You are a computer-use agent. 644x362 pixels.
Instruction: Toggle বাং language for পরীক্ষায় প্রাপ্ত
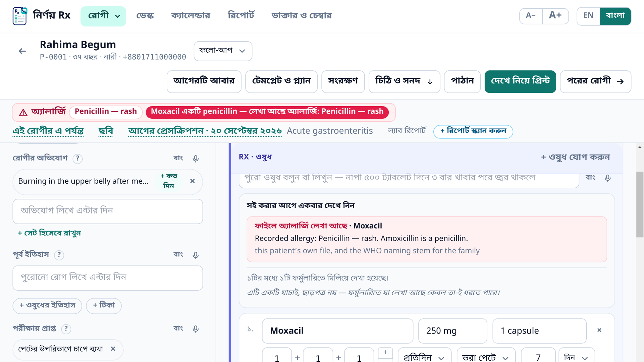tap(178, 328)
